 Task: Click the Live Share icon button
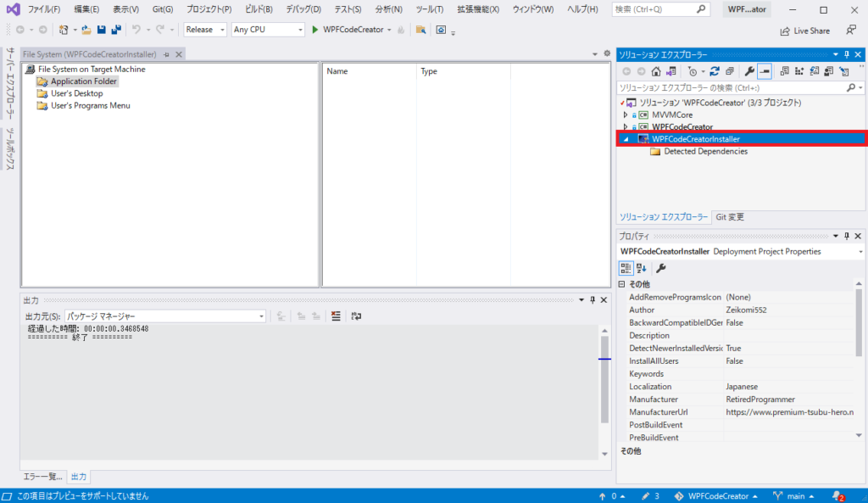(x=805, y=31)
